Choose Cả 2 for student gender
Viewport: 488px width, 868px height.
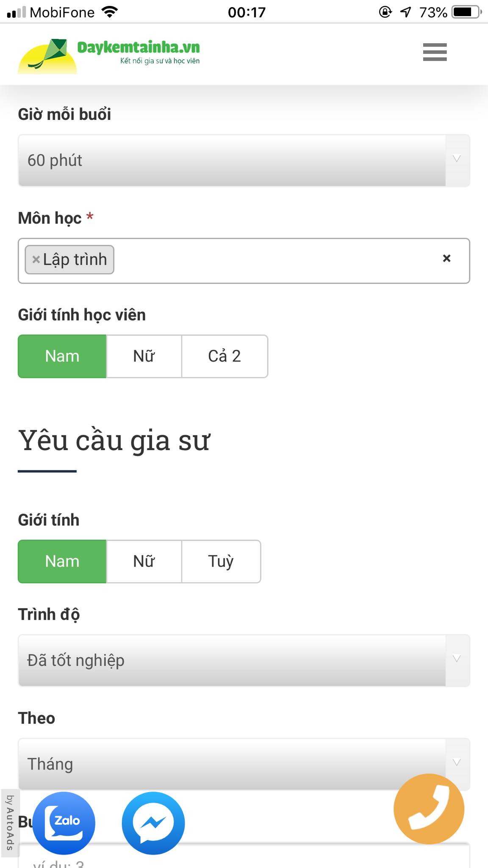coord(225,356)
